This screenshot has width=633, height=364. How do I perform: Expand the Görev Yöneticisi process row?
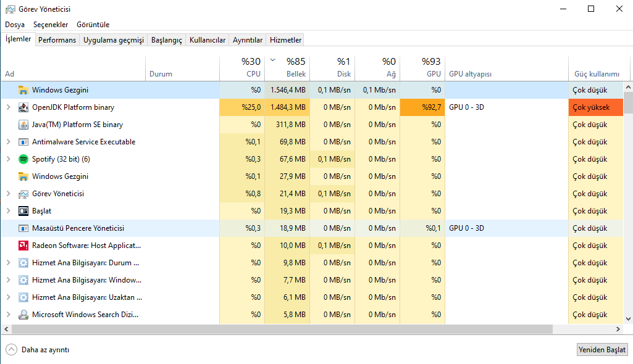coord(8,194)
